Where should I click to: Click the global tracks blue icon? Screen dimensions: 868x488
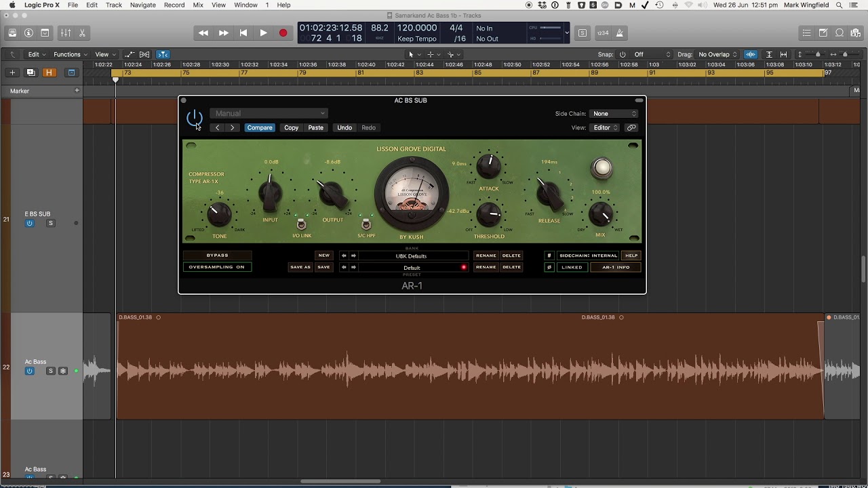pos(71,73)
